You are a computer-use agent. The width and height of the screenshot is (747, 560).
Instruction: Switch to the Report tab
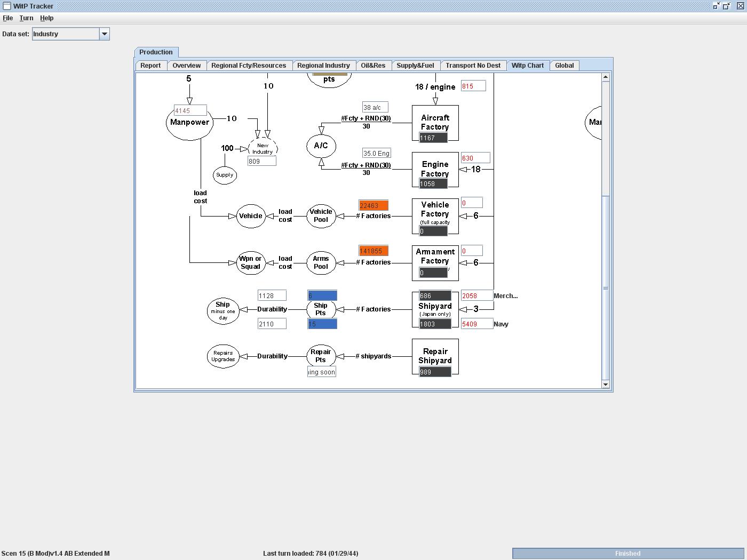click(x=150, y=66)
